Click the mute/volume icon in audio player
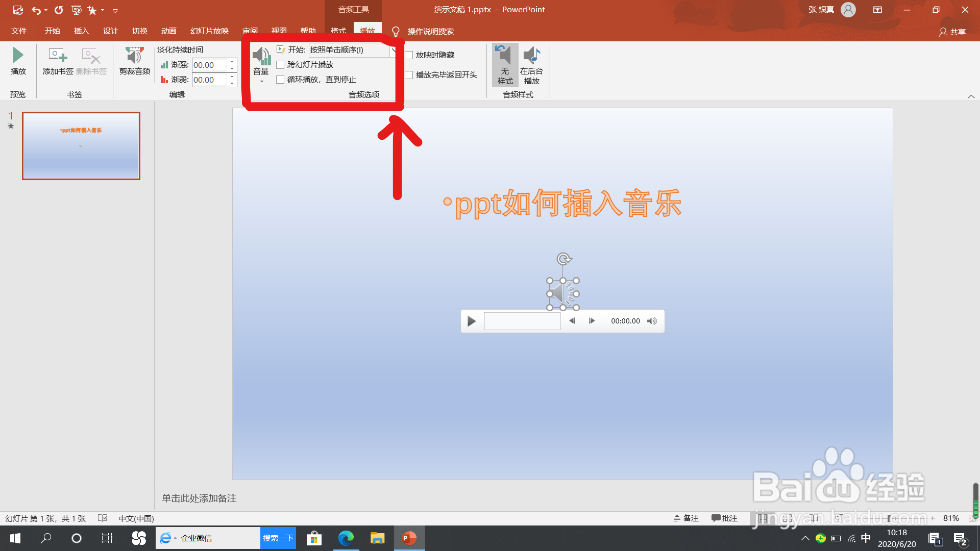Screen dimensions: 980x551 (x=652, y=321)
